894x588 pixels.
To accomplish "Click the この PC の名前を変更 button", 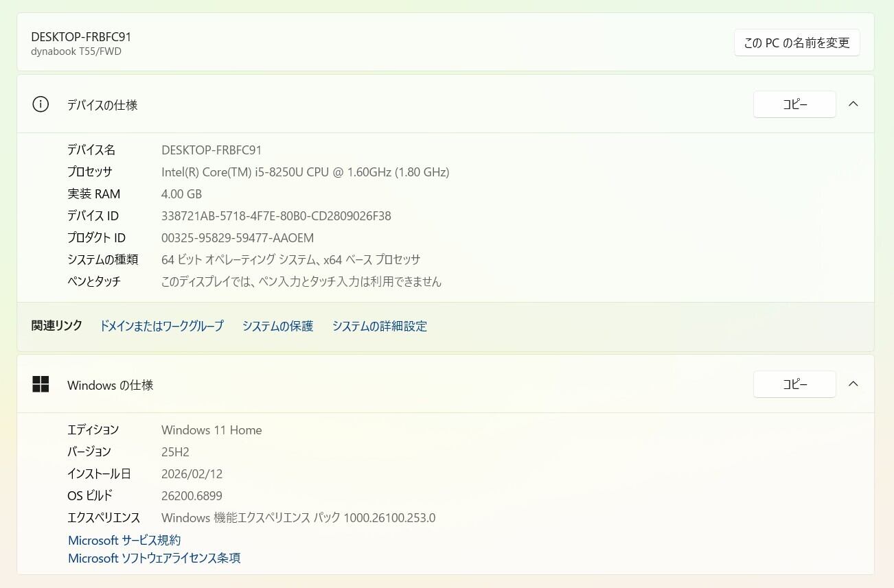I will (x=796, y=43).
